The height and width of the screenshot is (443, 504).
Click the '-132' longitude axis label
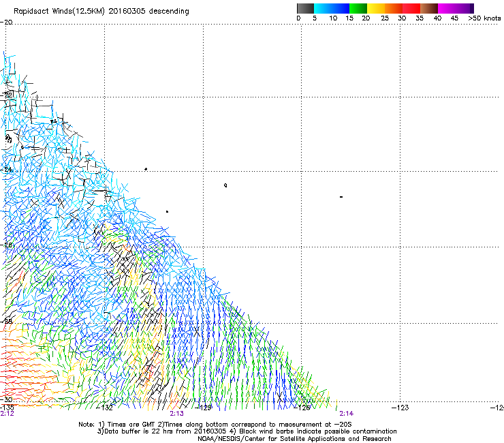(105, 408)
